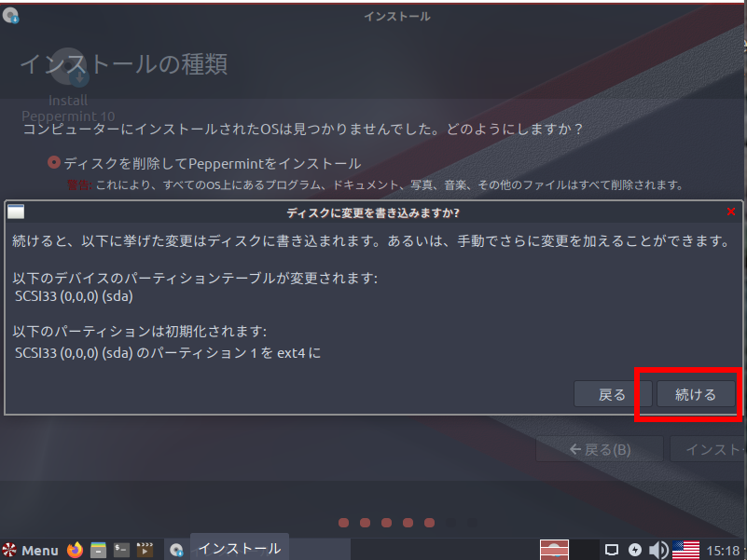This screenshot has height=560, width=747.
Task: Click the US flag keyboard layout indicator
Action: tap(685, 550)
